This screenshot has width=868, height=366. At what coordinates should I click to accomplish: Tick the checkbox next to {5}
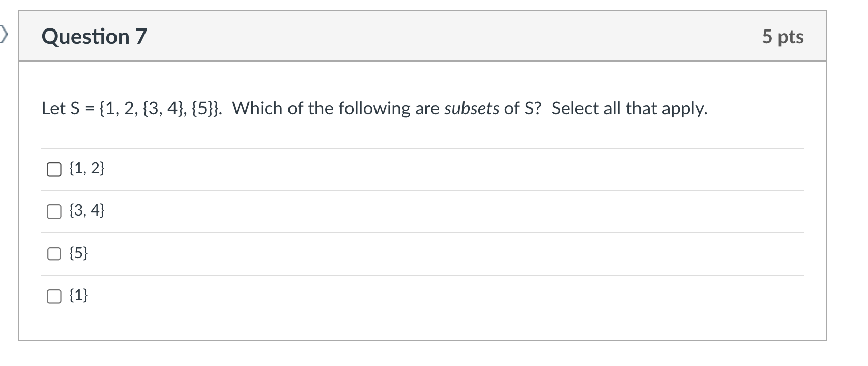coord(53,253)
